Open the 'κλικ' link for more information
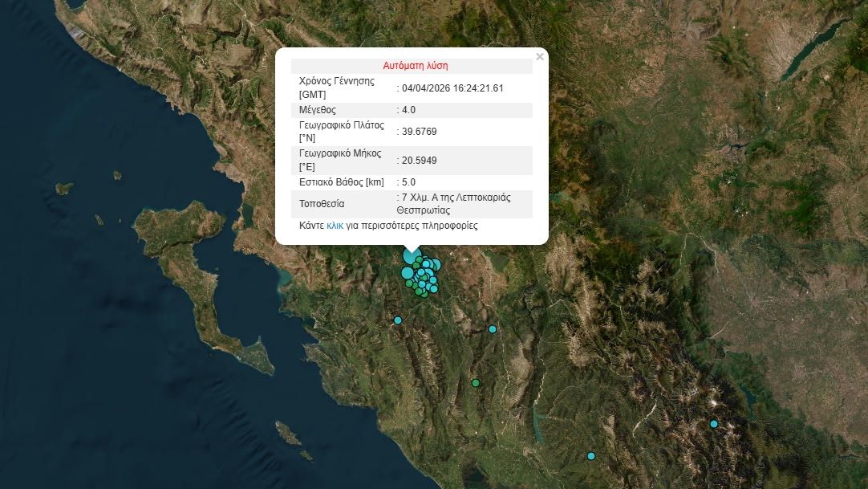The width and height of the screenshot is (868, 489). pyautogui.click(x=335, y=226)
